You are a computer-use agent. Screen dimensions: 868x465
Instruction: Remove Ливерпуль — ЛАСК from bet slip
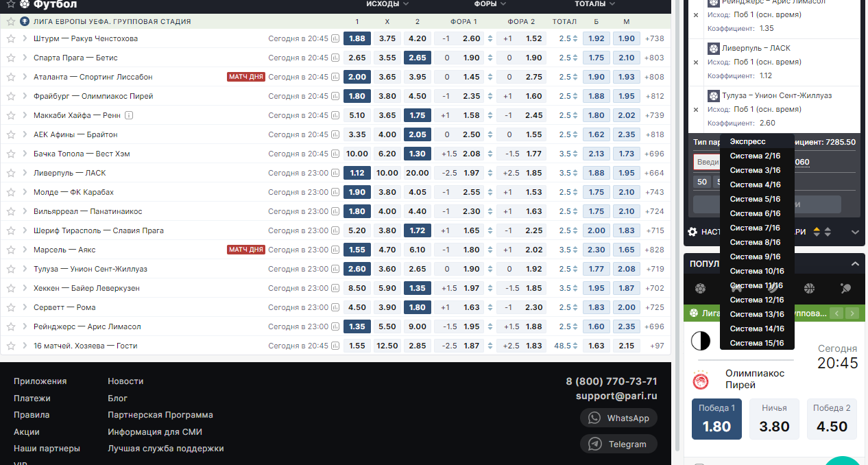(x=696, y=62)
